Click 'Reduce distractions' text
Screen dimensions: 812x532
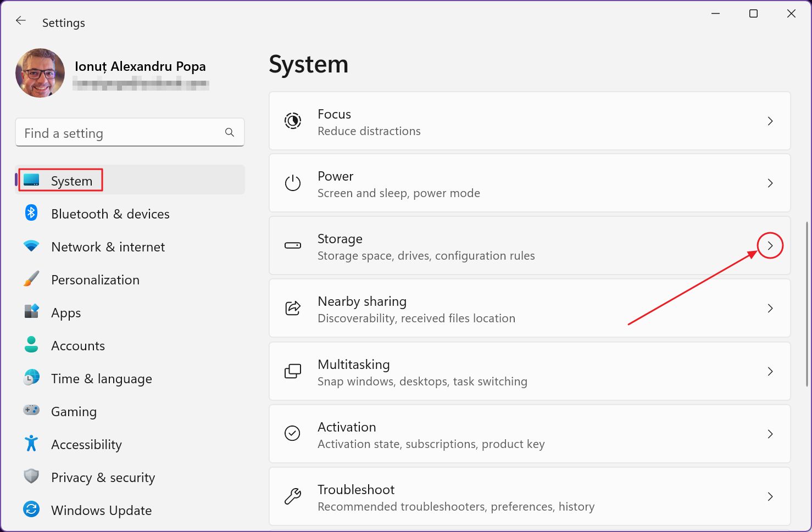click(369, 131)
